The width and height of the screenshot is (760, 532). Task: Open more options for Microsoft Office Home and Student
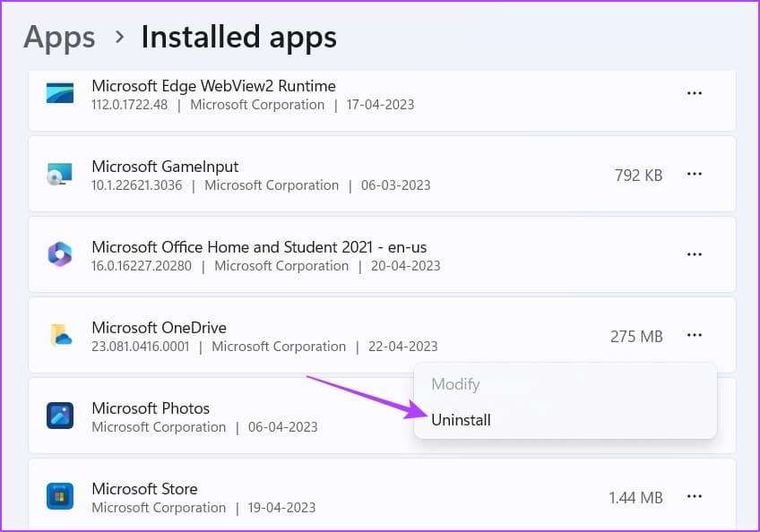click(694, 254)
